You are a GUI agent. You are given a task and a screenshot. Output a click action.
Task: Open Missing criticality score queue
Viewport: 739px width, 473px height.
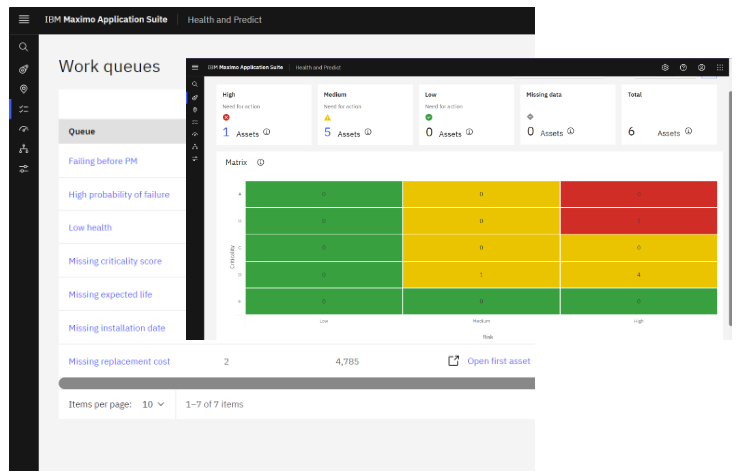pos(115,261)
